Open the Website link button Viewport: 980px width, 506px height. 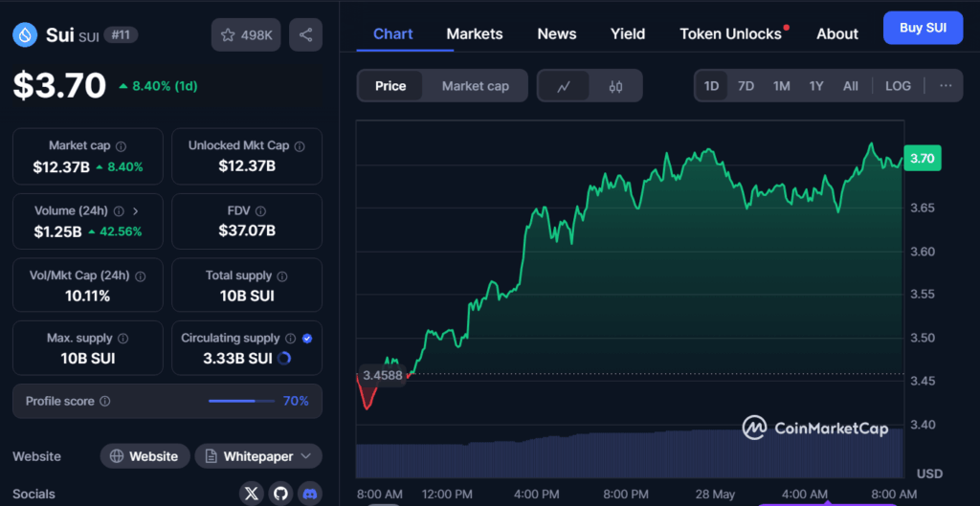pos(145,456)
